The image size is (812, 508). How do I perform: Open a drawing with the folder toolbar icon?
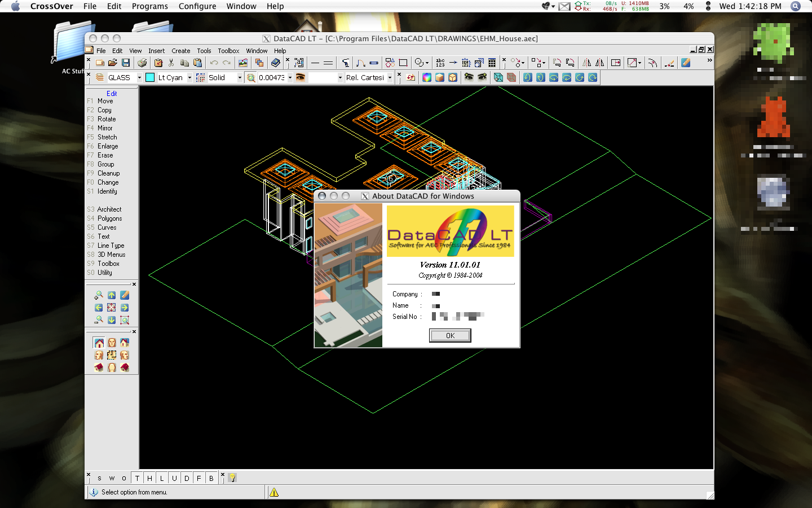point(113,62)
